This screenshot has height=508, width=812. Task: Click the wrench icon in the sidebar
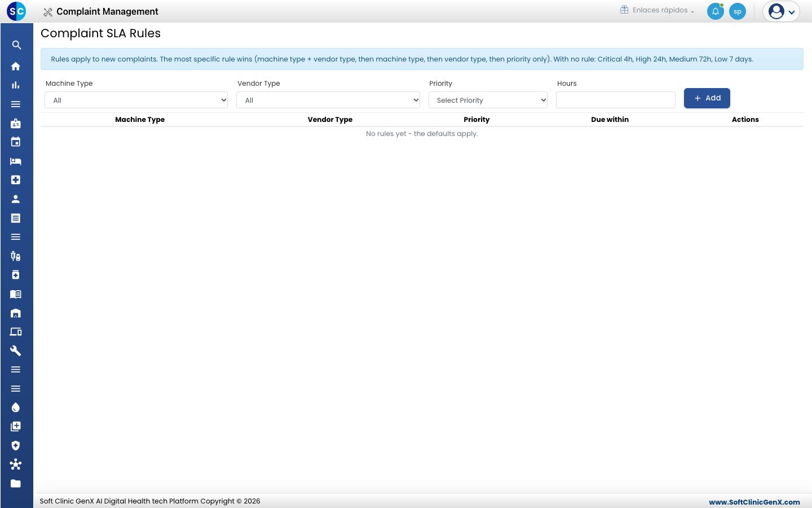pyautogui.click(x=16, y=351)
